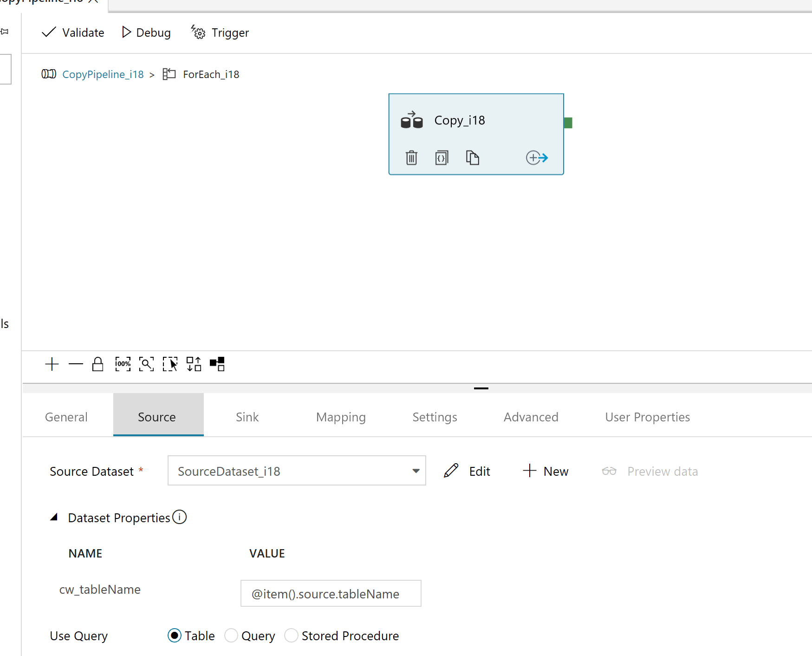Screen dimensions: 812x656
Task: Validate the pipeline
Action: [73, 33]
